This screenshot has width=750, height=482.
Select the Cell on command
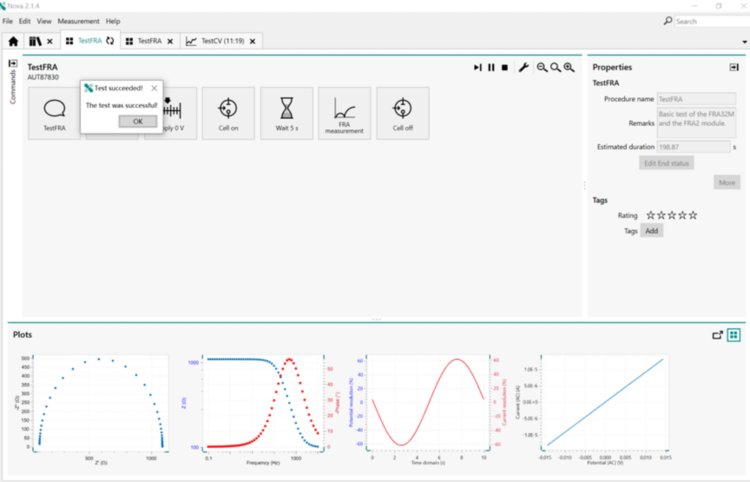tap(228, 112)
